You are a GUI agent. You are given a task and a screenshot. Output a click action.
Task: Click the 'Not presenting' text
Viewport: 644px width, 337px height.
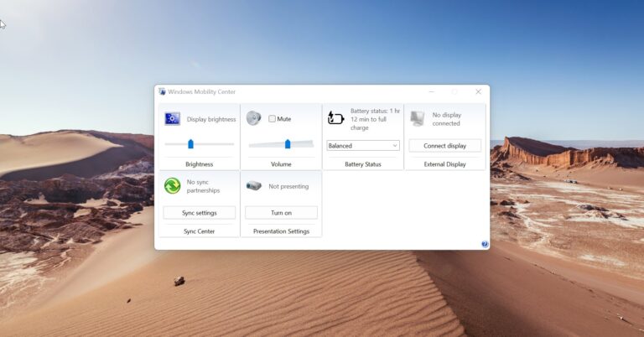point(288,186)
